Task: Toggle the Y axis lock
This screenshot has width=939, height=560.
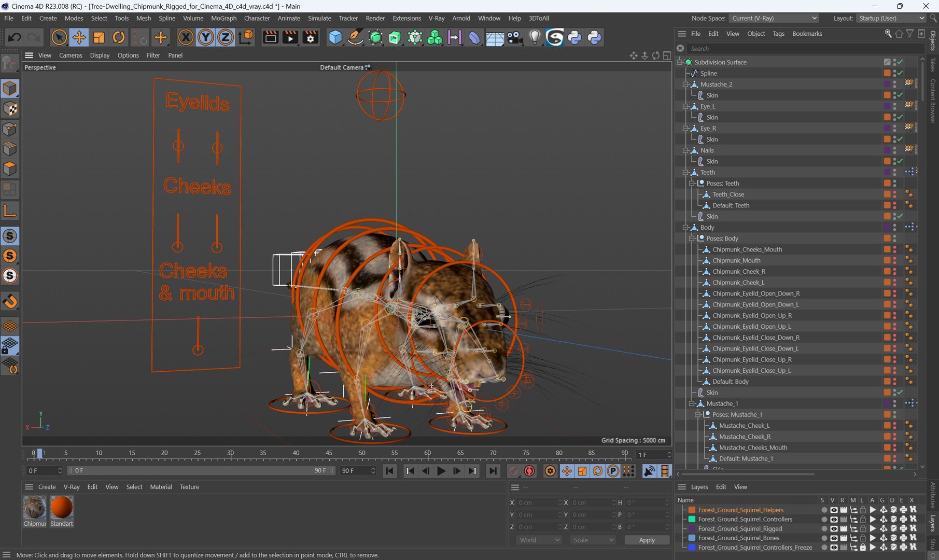Action: pos(206,37)
